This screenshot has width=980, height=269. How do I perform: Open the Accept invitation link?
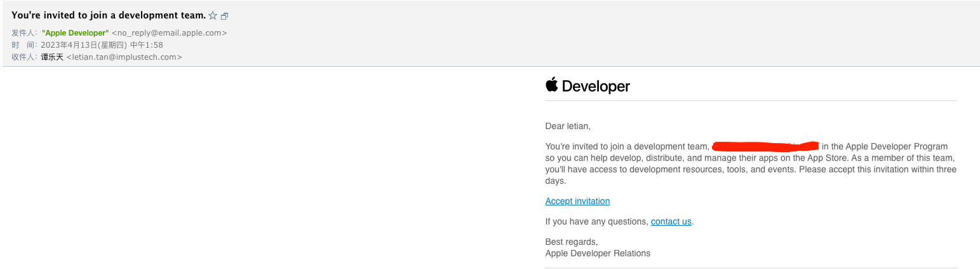tap(577, 201)
